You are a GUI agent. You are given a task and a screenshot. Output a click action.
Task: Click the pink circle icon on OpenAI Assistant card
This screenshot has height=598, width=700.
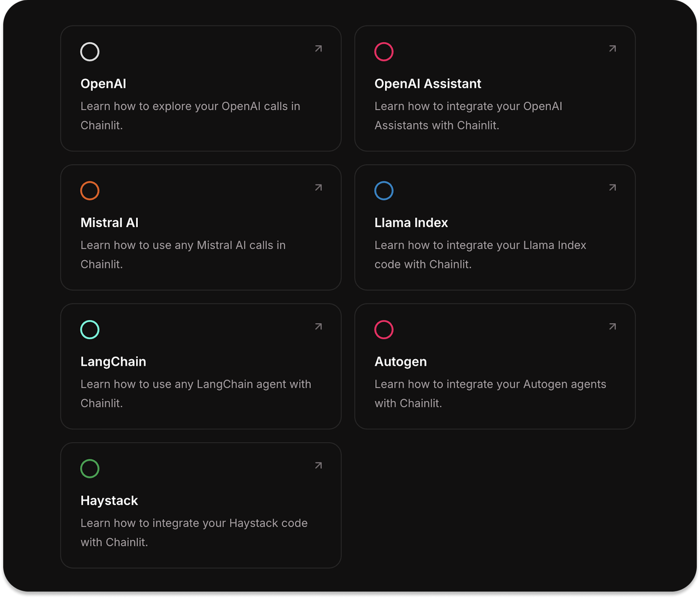384,52
